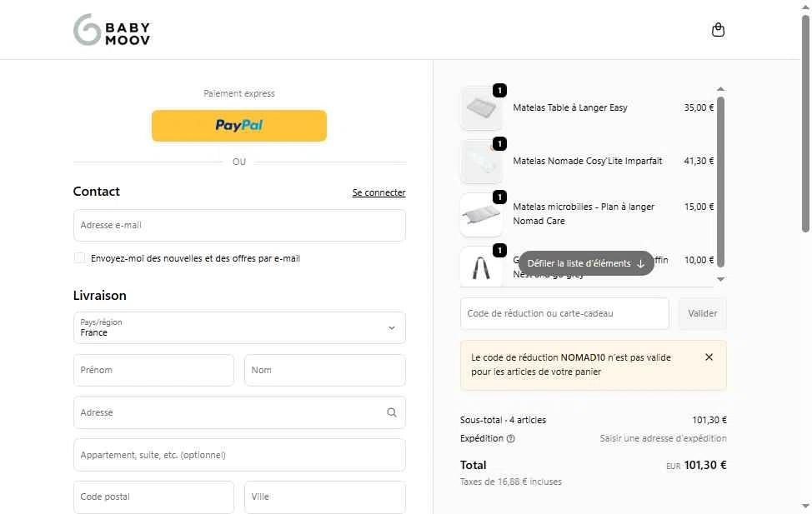
Task: Click the Paiement express heading
Action: [x=239, y=93]
